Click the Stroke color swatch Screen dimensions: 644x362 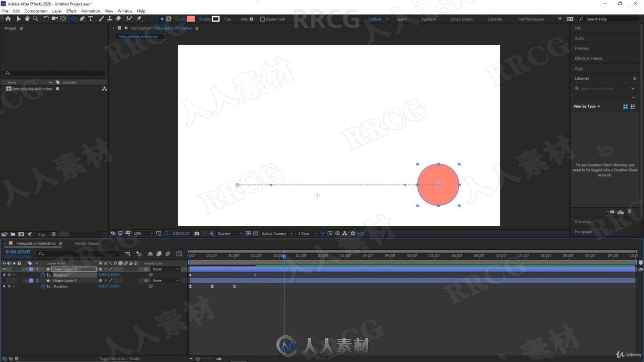(215, 19)
